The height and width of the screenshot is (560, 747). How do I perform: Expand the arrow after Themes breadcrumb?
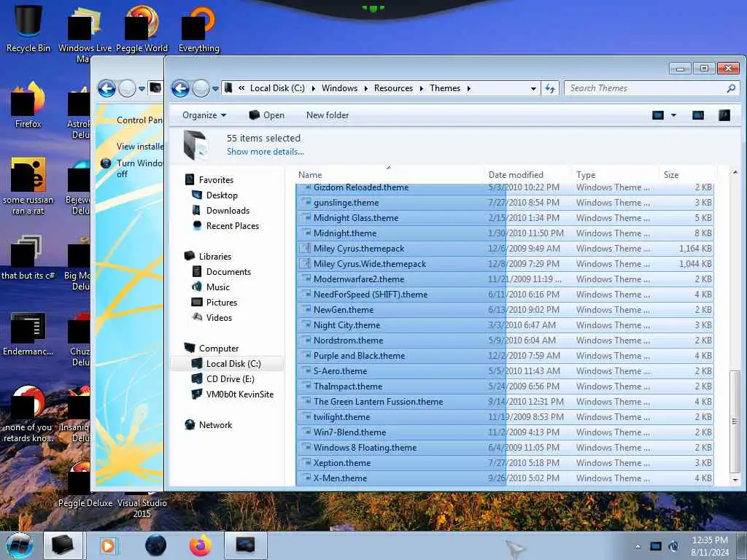pos(469,88)
